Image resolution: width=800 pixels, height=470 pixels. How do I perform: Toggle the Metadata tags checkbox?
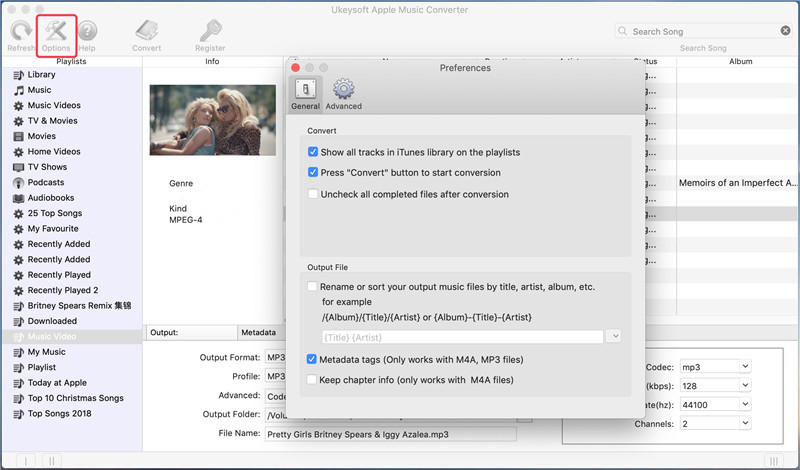click(312, 359)
